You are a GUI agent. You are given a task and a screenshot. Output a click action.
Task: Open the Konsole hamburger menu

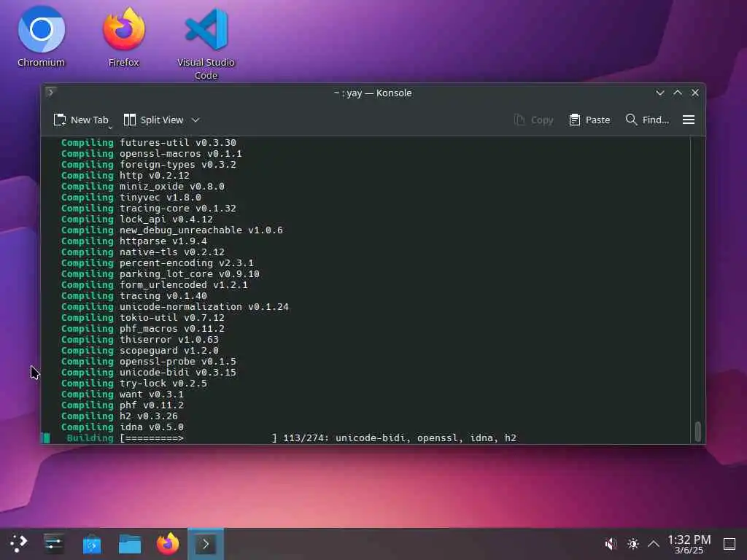pyautogui.click(x=689, y=120)
